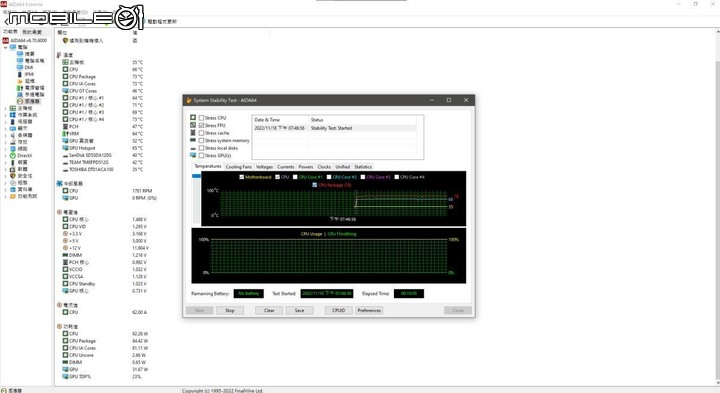
Task: Expand the DirectX tree node
Action: pyautogui.click(x=6, y=156)
